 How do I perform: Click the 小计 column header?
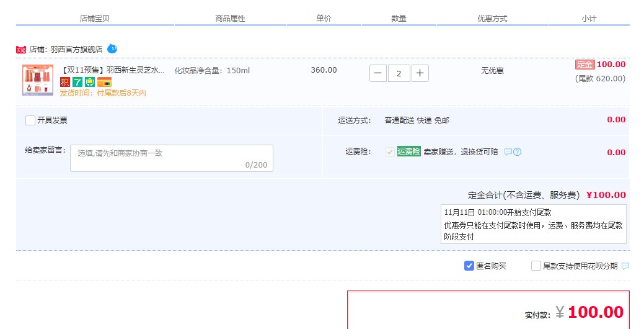click(x=589, y=19)
